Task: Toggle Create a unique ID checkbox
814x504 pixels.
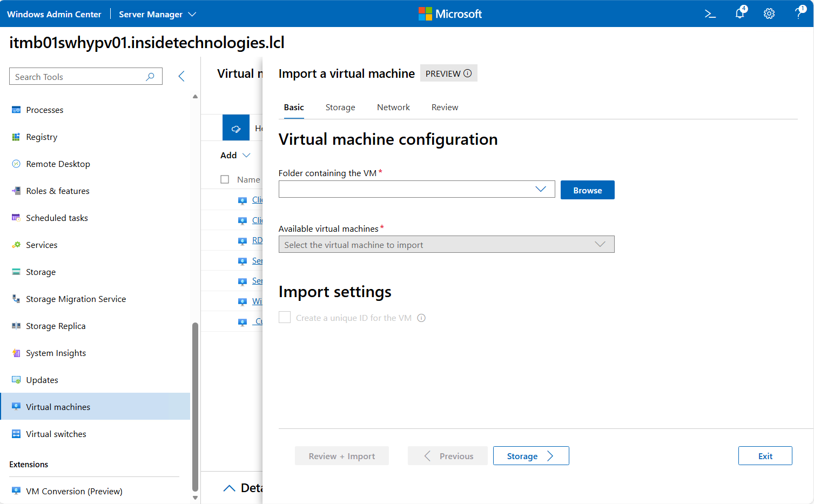Action: tap(285, 318)
